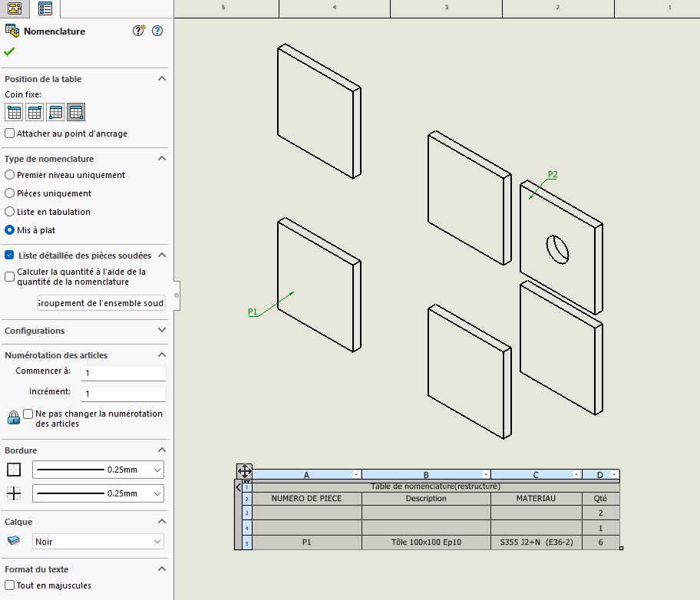This screenshot has width=700, height=600.
Task: Confirm the Nomenclature with green checkmark
Action: [9, 51]
